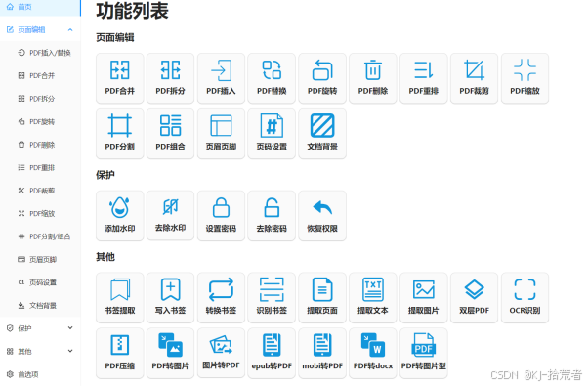Open the 页码设置 card
The image size is (588, 386).
pos(272,134)
